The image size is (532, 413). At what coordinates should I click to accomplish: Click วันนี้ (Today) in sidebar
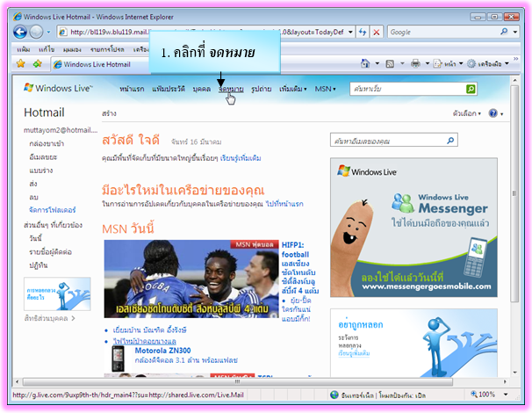(36, 238)
